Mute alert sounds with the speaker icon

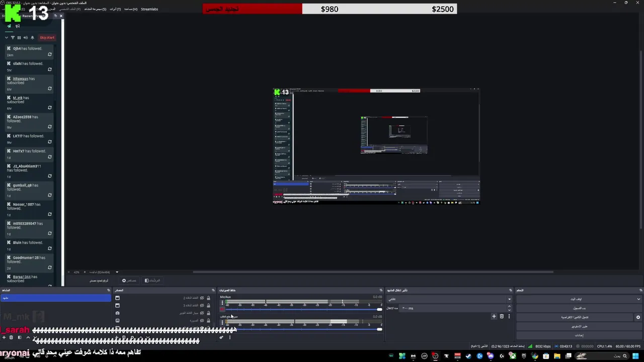[x=26, y=38]
